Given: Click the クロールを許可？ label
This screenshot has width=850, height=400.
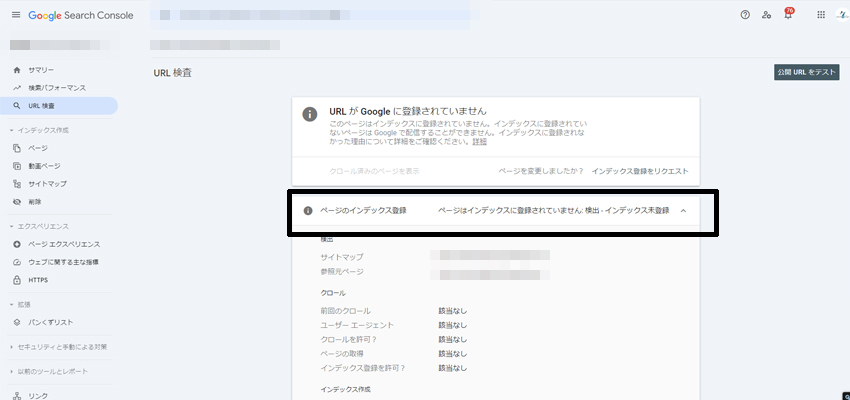Looking at the screenshot, I should (349, 339).
